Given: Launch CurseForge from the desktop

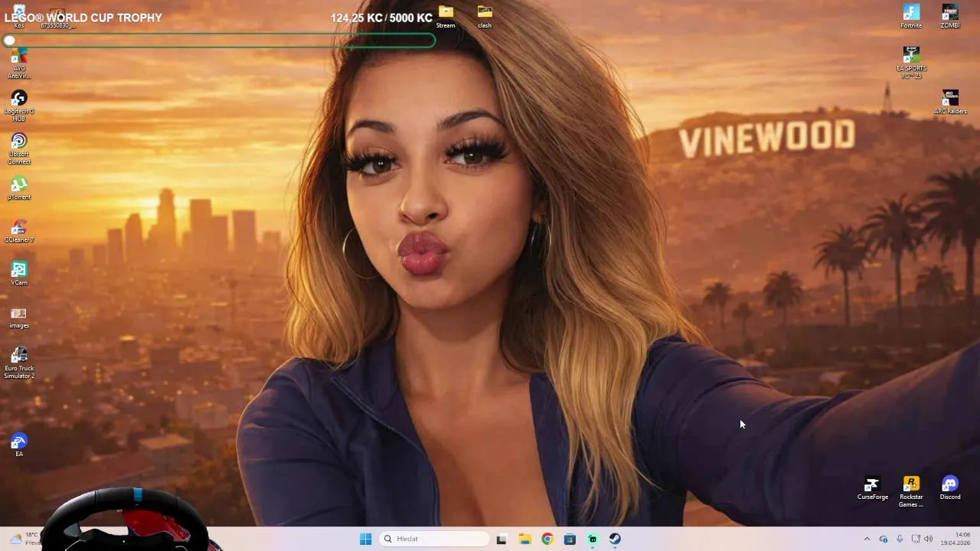Looking at the screenshot, I should click(873, 488).
